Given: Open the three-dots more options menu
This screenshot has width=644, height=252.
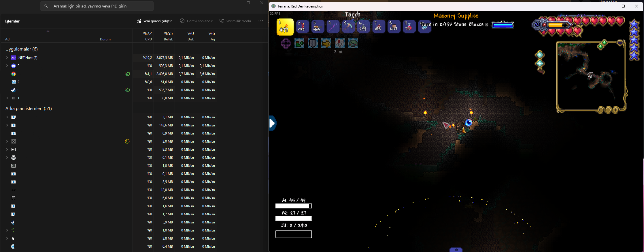Looking at the screenshot, I should 261,21.
